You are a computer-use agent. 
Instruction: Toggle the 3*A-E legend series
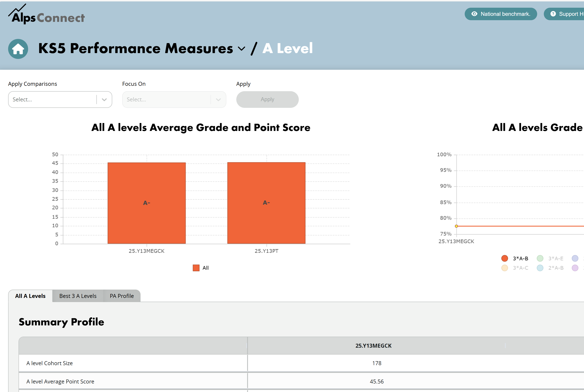pos(550,258)
